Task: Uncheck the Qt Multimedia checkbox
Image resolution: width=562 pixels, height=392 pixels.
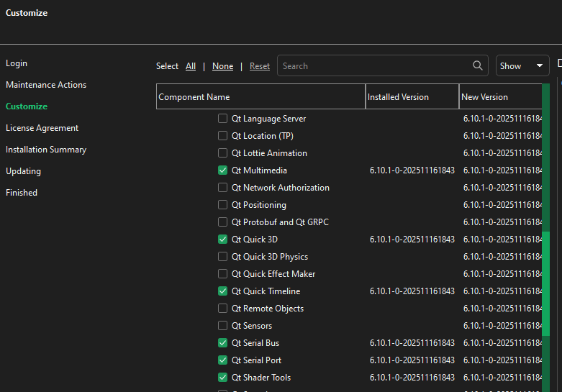Action: (x=223, y=170)
